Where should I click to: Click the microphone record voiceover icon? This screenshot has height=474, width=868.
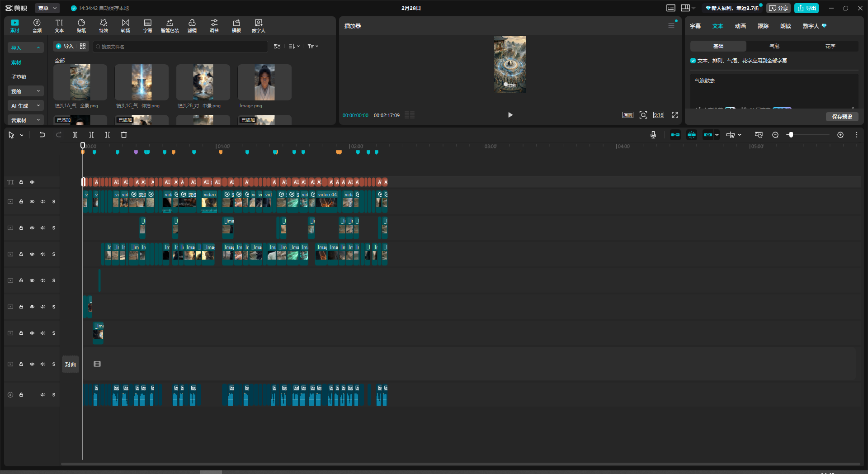tap(653, 135)
